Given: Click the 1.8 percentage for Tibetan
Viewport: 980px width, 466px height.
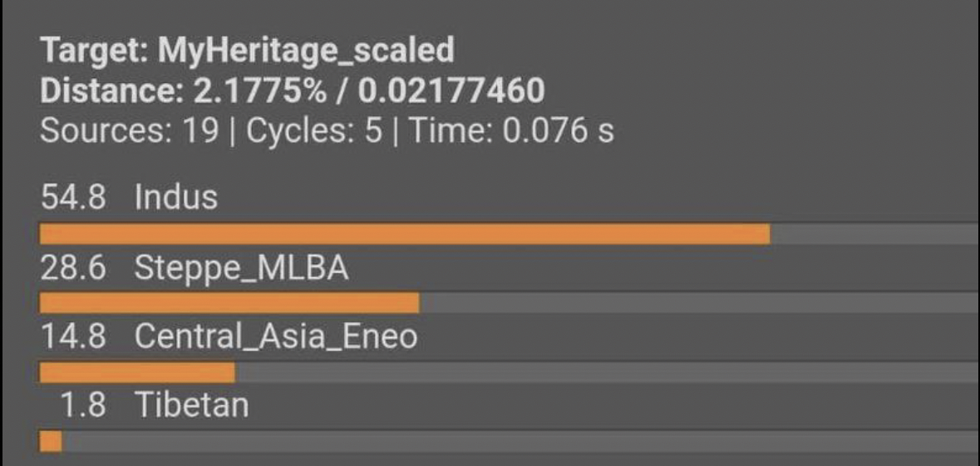Looking at the screenshot, I should point(82,405).
